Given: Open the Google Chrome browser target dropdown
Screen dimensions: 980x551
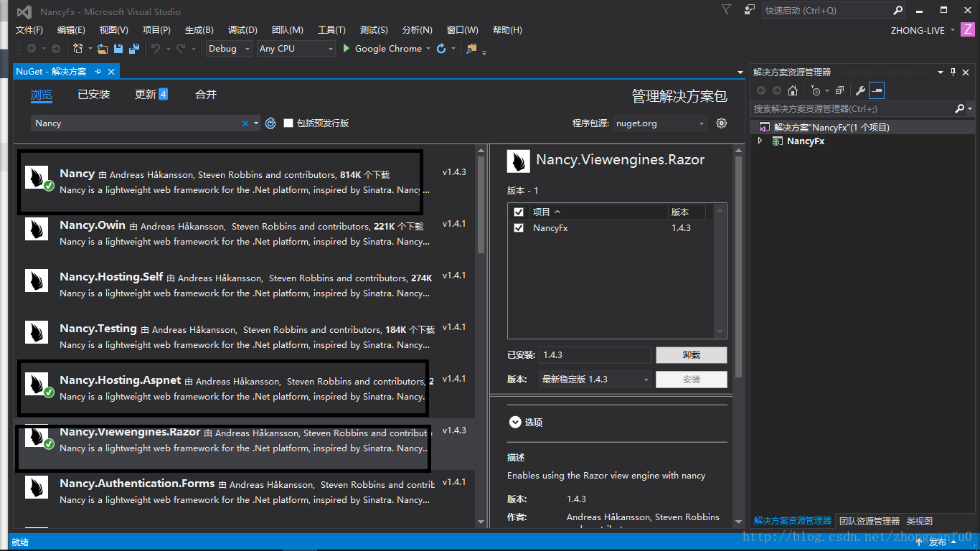Looking at the screenshot, I should coord(428,49).
